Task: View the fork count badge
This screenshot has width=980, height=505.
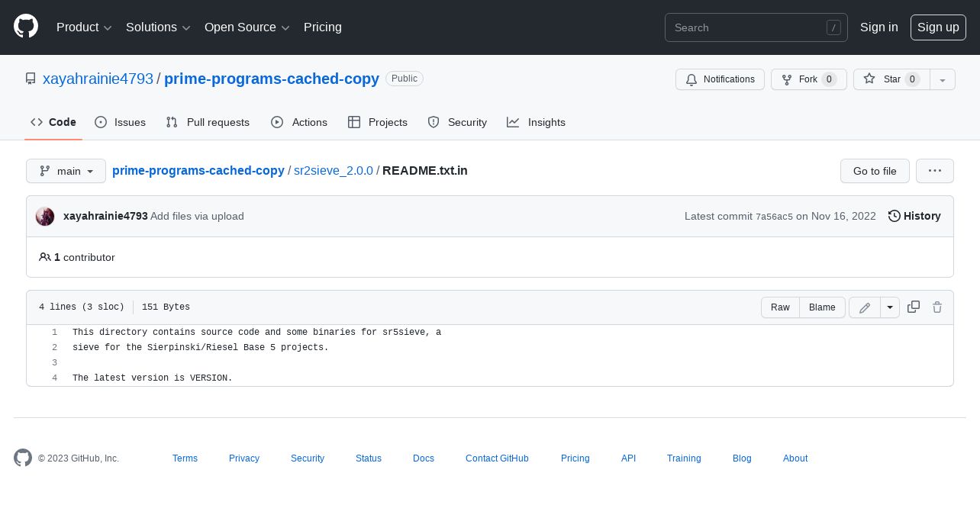Action: [829, 79]
